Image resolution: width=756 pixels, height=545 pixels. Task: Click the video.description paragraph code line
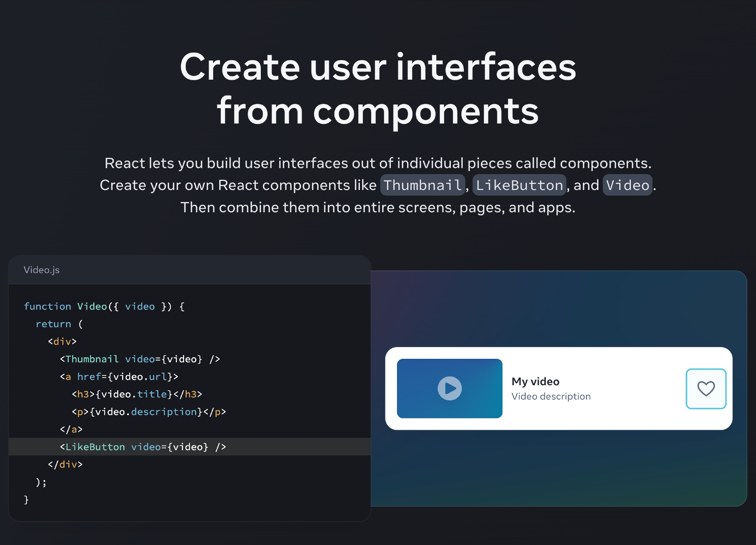[149, 412]
